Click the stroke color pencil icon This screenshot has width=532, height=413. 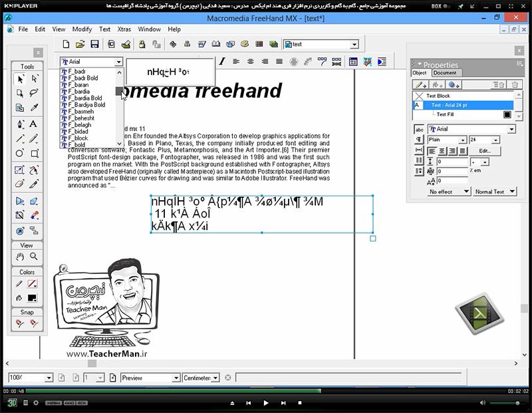pos(19,283)
